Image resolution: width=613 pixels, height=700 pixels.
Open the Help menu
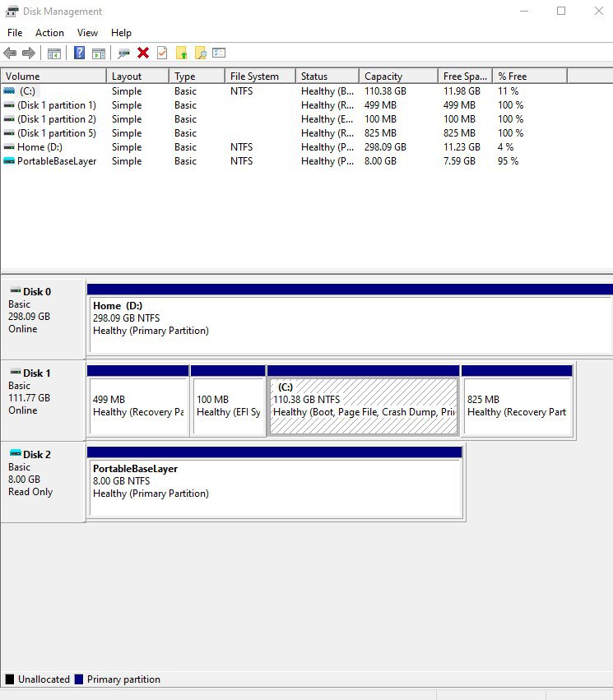pyautogui.click(x=121, y=33)
